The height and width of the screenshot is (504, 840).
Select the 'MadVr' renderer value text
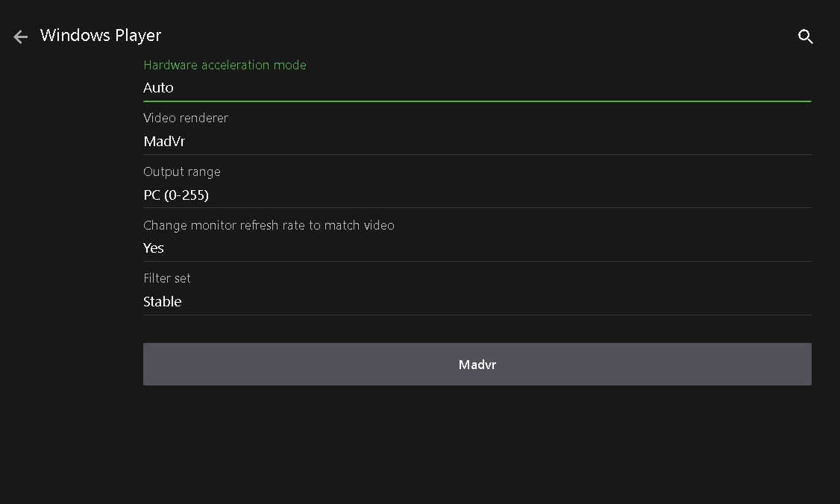(x=164, y=141)
